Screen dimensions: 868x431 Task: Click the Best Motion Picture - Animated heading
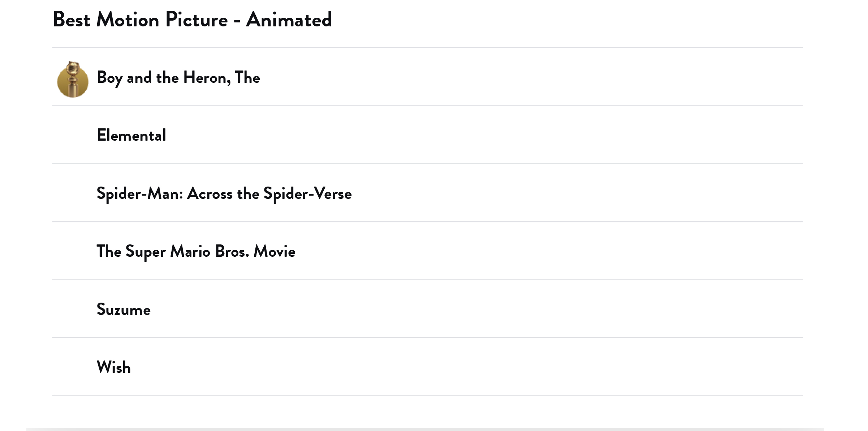tap(192, 20)
